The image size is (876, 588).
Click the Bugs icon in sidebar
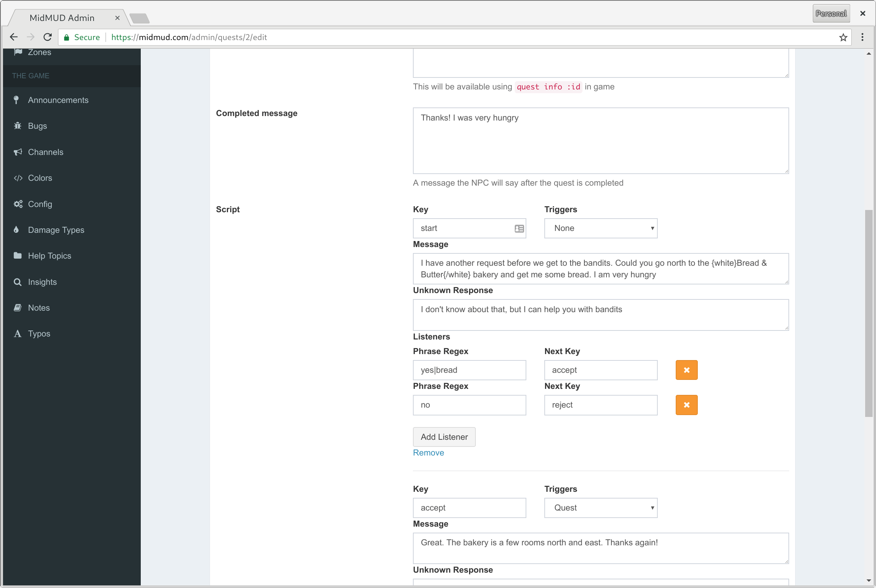click(x=17, y=125)
